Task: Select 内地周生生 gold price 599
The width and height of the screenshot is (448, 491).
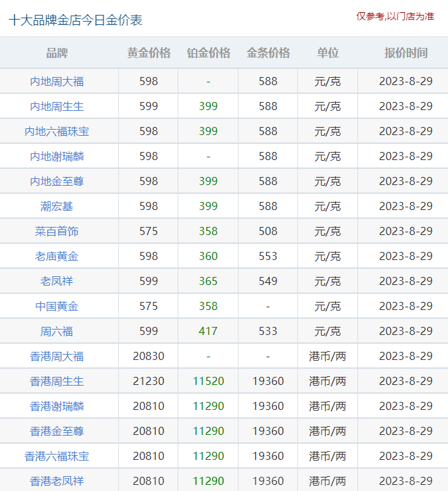Action: tap(149, 106)
